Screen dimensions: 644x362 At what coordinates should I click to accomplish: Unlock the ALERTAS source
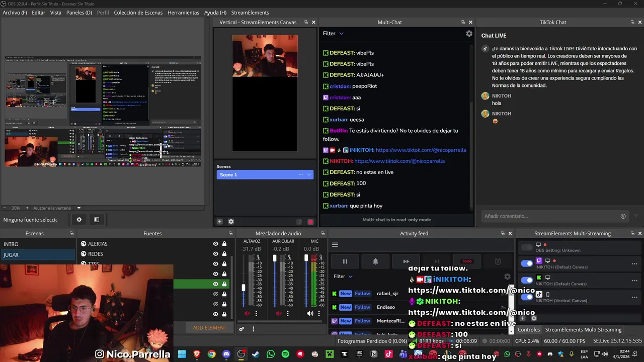[x=224, y=244]
